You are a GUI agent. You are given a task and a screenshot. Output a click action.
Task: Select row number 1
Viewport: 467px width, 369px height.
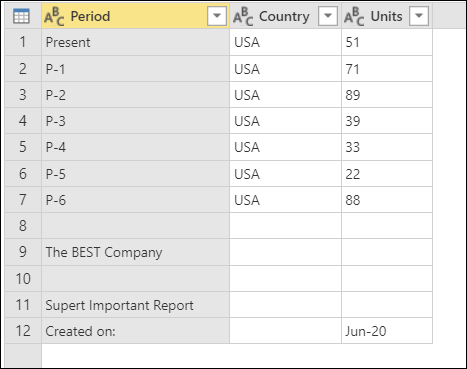(23, 42)
